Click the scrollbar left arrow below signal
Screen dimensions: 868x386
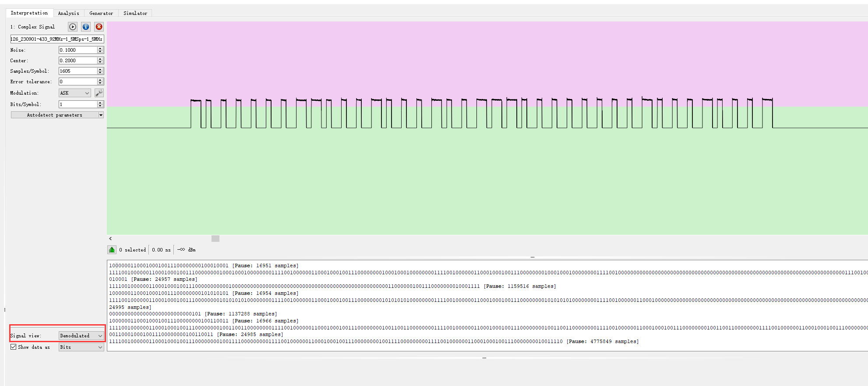point(110,239)
